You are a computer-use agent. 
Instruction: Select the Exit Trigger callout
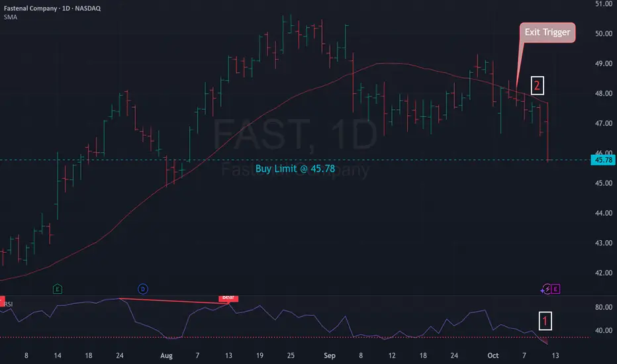(x=547, y=32)
